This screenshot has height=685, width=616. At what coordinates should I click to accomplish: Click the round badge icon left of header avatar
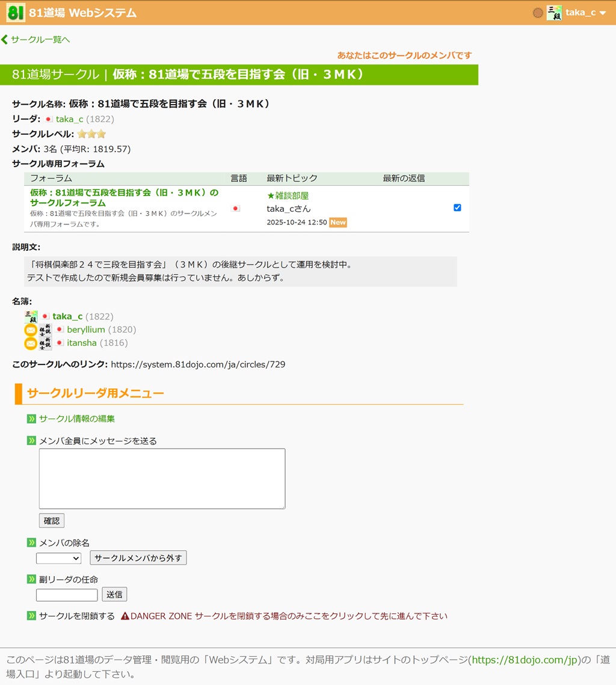click(x=538, y=13)
